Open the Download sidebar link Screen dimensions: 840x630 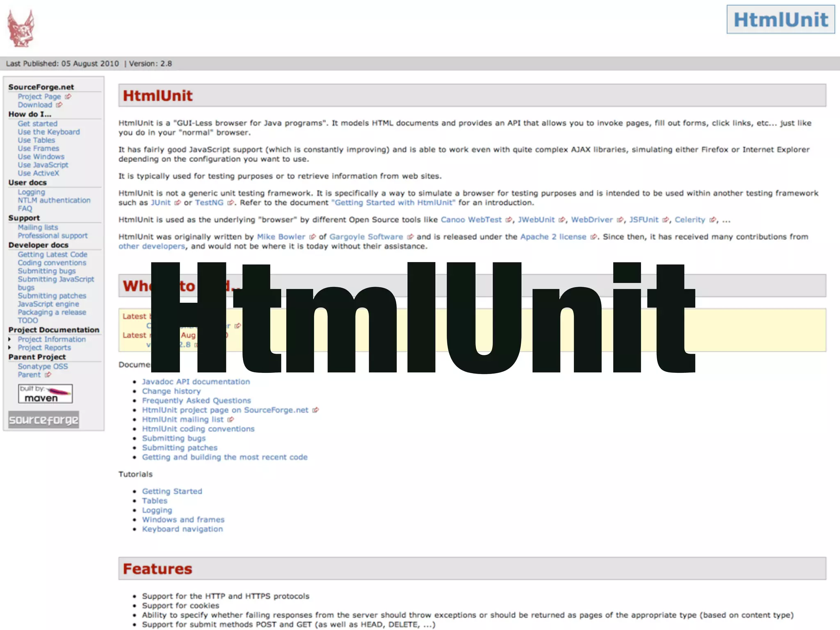[x=35, y=105]
